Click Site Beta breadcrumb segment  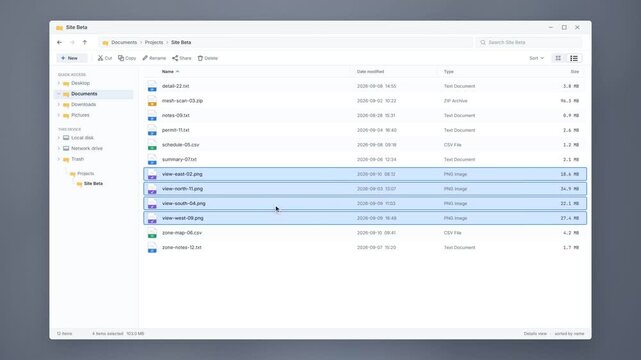click(181, 42)
